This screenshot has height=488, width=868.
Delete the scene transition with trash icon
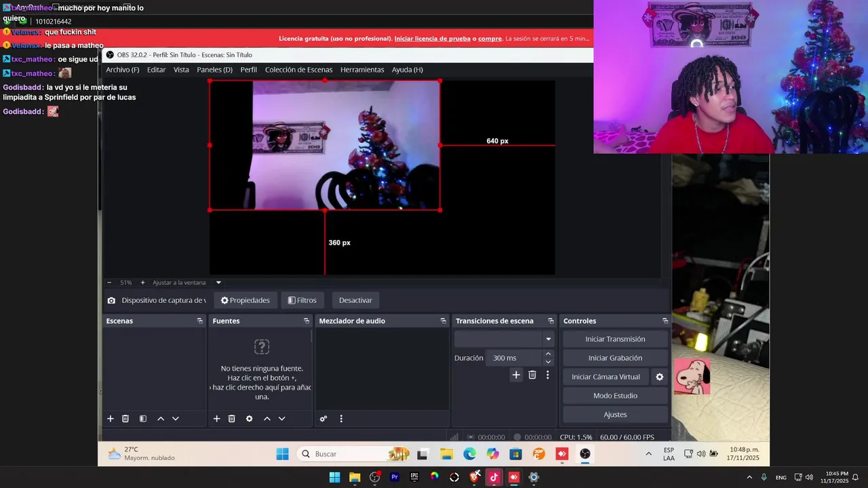click(x=532, y=375)
